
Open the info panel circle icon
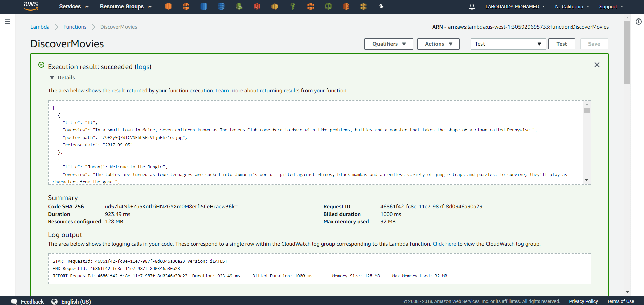638,22
